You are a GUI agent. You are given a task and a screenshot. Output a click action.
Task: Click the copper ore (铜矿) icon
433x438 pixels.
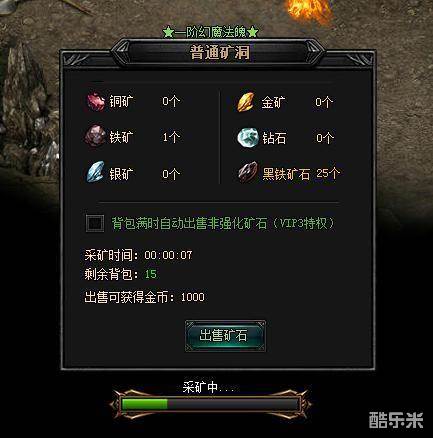point(96,101)
